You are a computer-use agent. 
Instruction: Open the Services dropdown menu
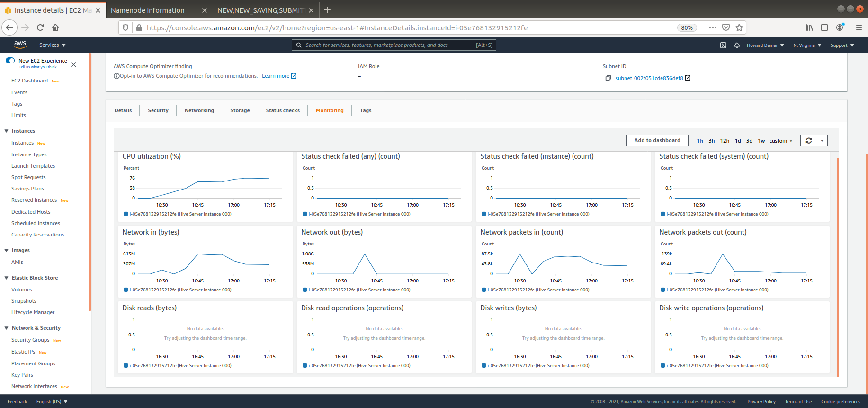tap(53, 45)
